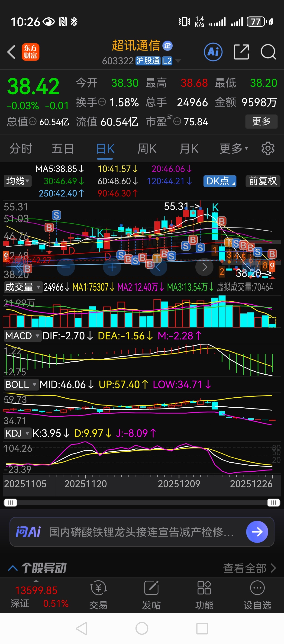Tap Android back navigation button
284x644 pixels.
click(82, 628)
